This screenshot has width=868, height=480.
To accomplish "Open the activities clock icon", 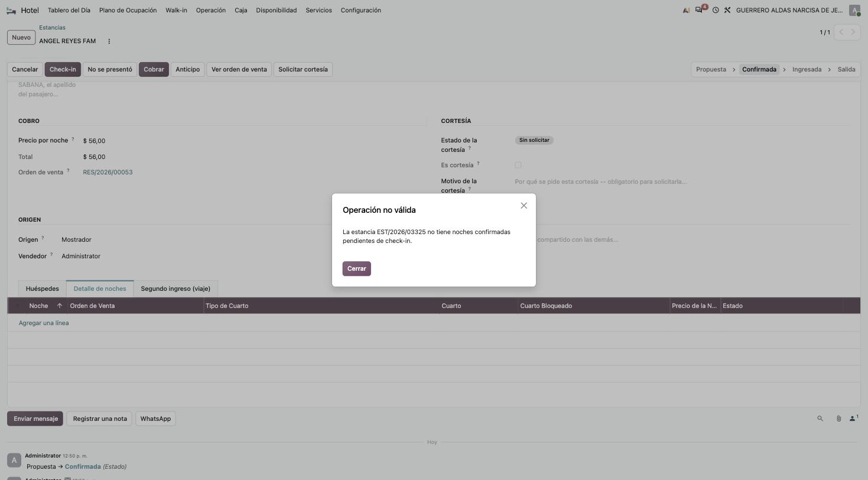I will [716, 10].
